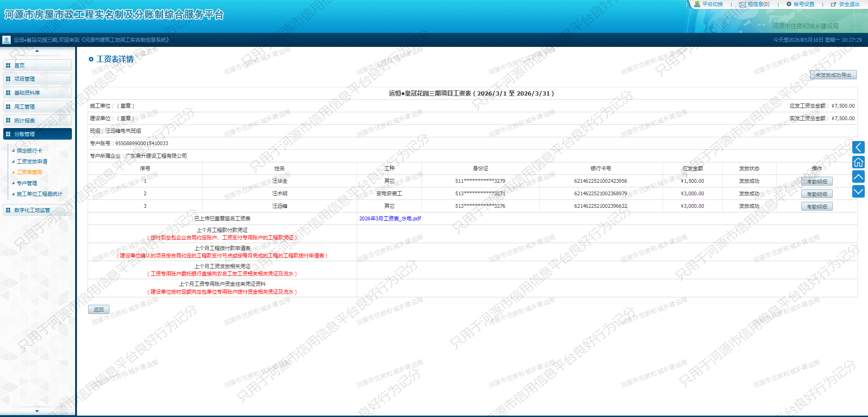Click the platform switch icon in header
The width and height of the screenshot is (868, 417).
click(x=697, y=4)
